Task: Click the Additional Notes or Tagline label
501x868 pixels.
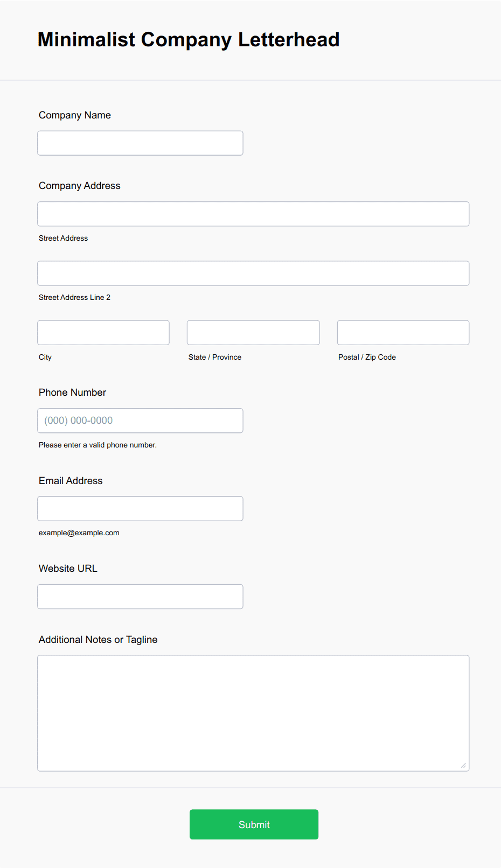Action: click(x=98, y=640)
